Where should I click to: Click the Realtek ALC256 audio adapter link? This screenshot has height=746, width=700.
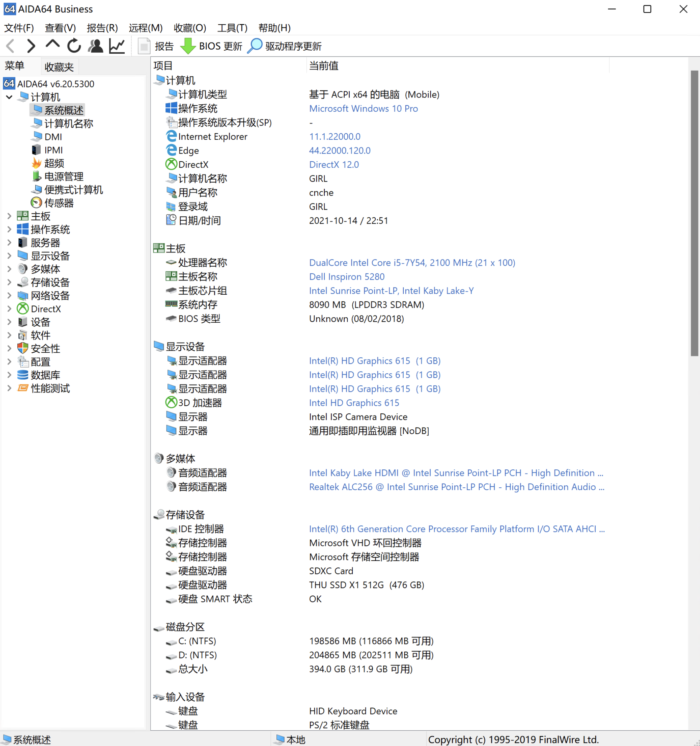coord(457,487)
